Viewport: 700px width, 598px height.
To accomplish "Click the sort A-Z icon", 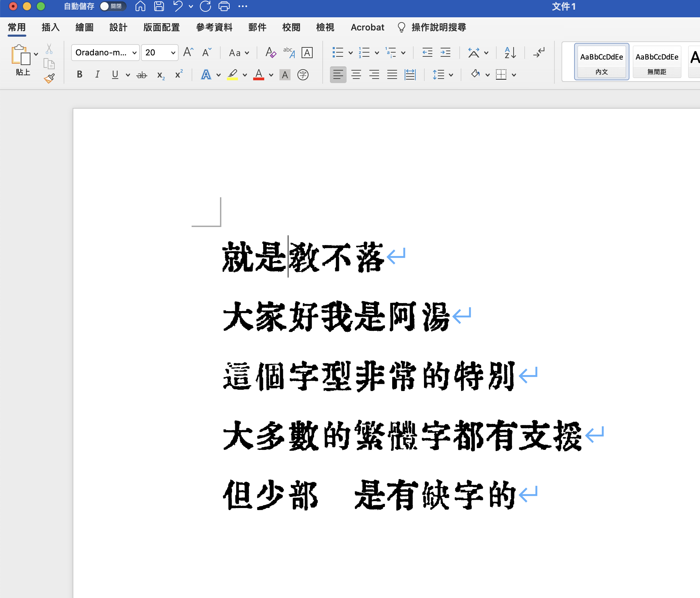I will (x=510, y=53).
